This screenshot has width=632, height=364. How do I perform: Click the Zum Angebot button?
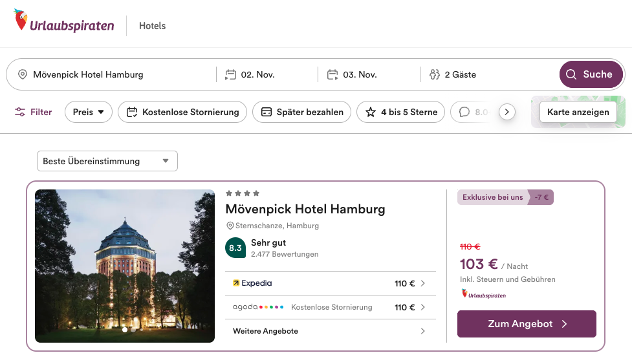pos(526,324)
